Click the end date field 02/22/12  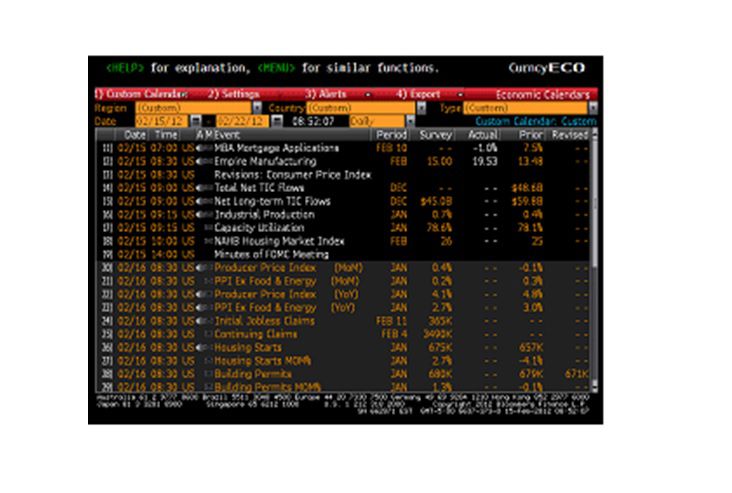(x=243, y=121)
